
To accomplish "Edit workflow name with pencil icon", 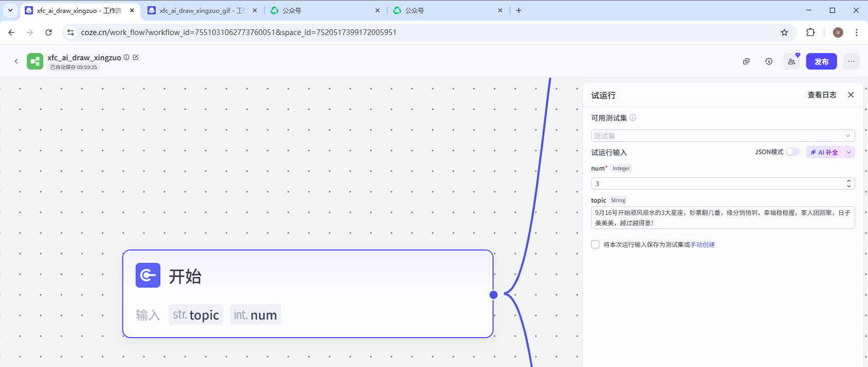I will (x=136, y=57).
